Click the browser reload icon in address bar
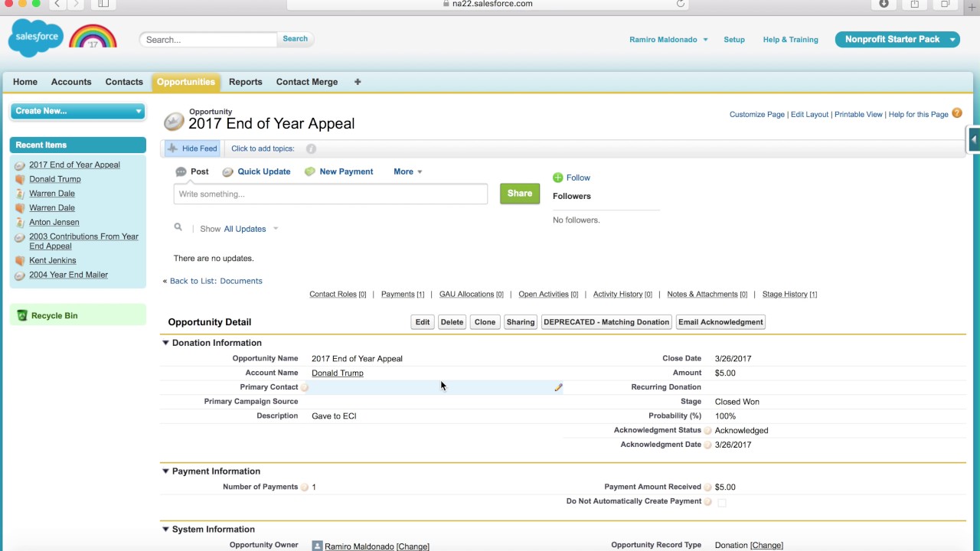This screenshot has height=551, width=980. 680,4
